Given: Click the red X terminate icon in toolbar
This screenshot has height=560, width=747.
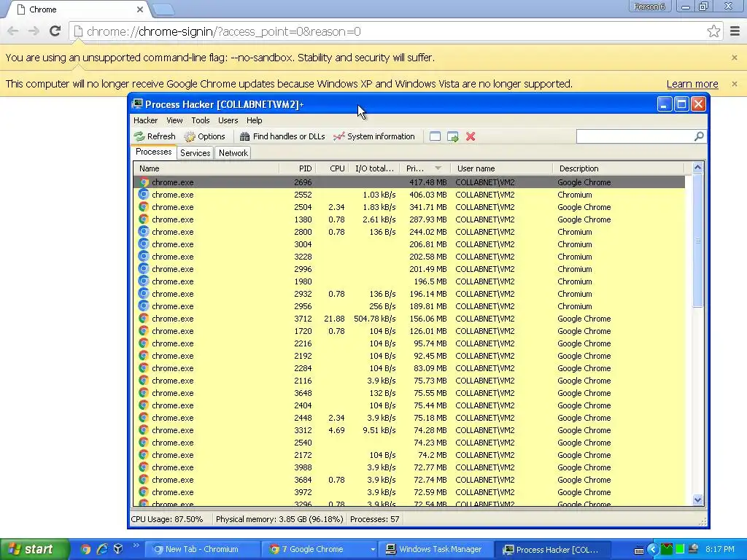Looking at the screenshot, I should (x=471, y=136).
